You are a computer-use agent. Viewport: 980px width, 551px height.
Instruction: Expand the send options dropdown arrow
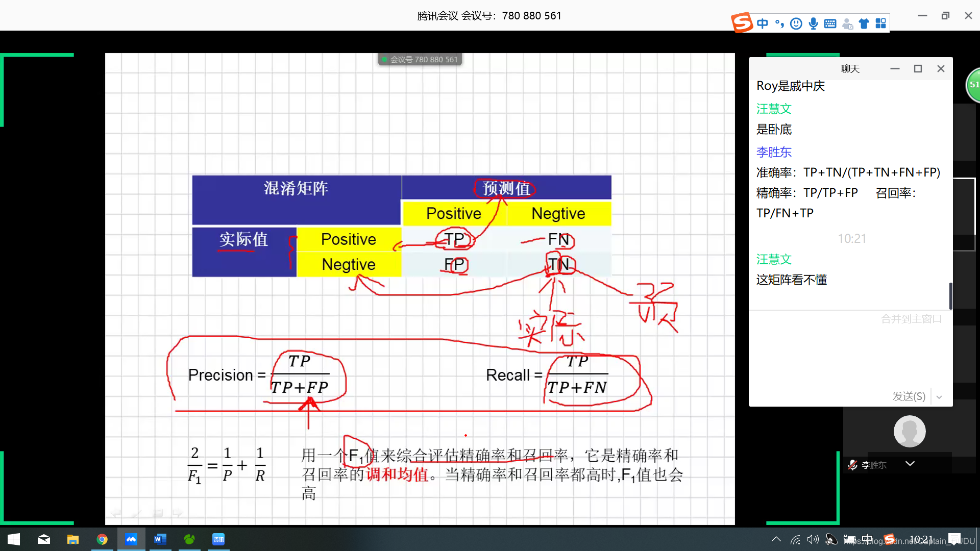(x=939, y=397)
